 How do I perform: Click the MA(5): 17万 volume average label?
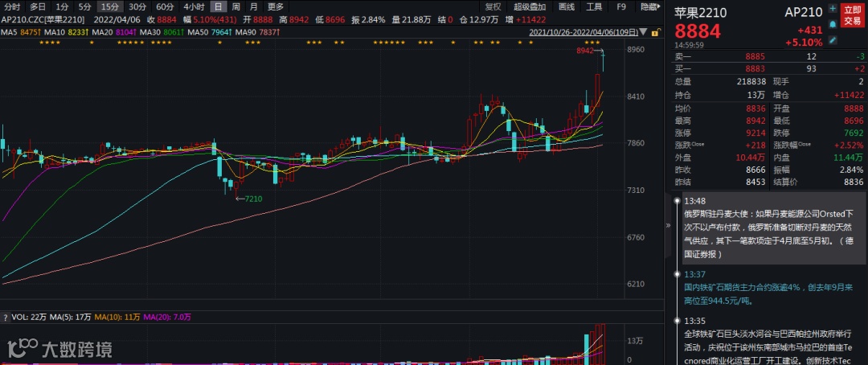[70, 318]
